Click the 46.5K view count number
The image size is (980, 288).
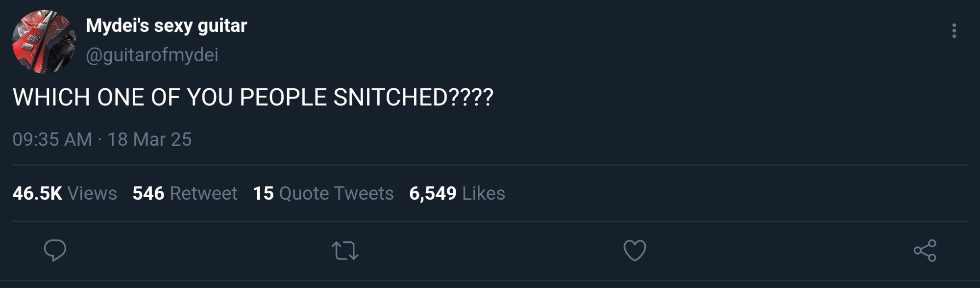[37, 193]
